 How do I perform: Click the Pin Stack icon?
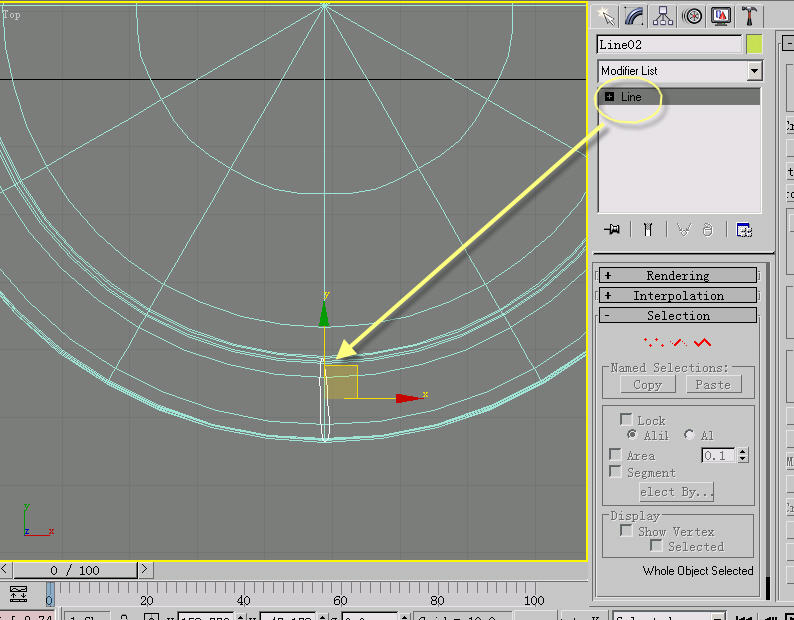[612, 230]
